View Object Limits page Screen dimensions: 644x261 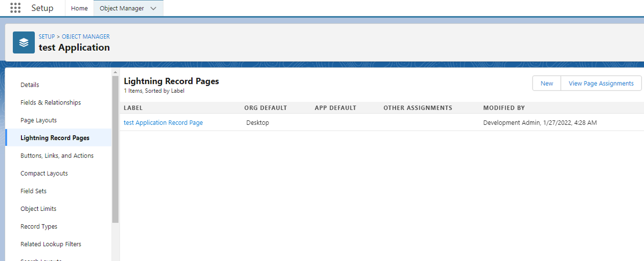pos(38,209)
